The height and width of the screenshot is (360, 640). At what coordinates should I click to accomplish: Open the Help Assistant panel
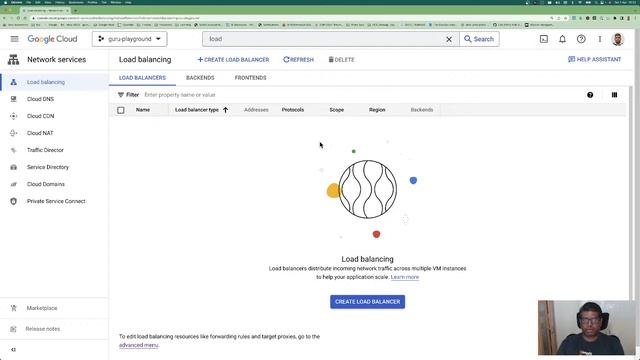594,60
